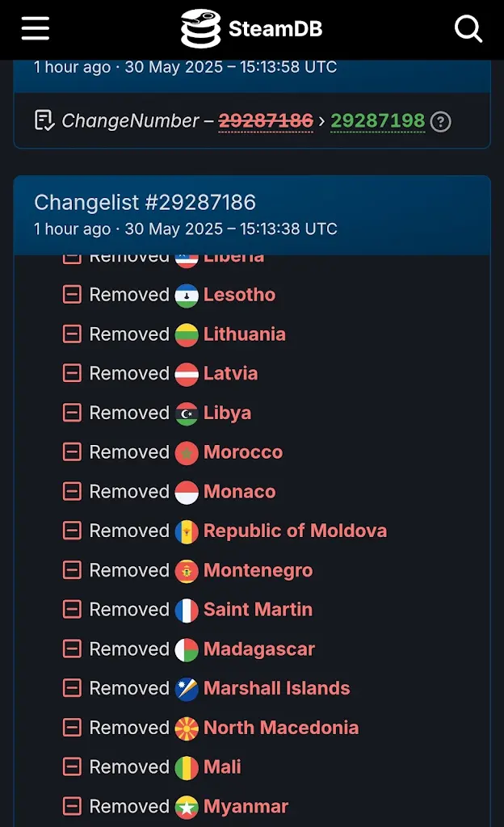504x827 pixels.
Task: Click the Lesotho flag icon
Action: tap(187, 296)
